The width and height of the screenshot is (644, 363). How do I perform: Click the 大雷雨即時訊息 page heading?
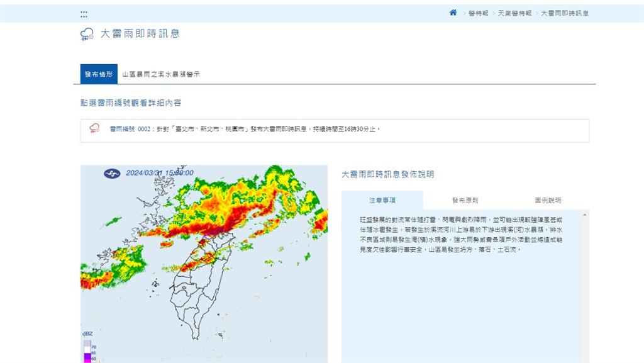pyautogui.click(x=140, y=34)
